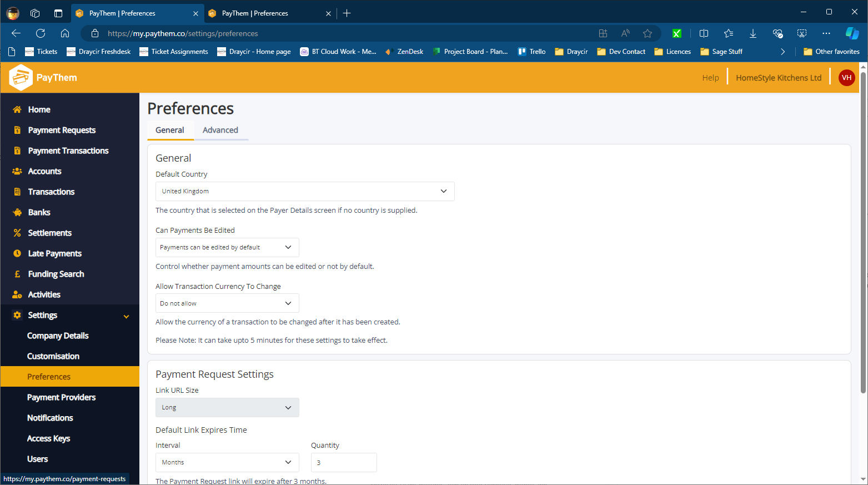
Task: Show more bookmarks bar items
Action: point(783,52)
